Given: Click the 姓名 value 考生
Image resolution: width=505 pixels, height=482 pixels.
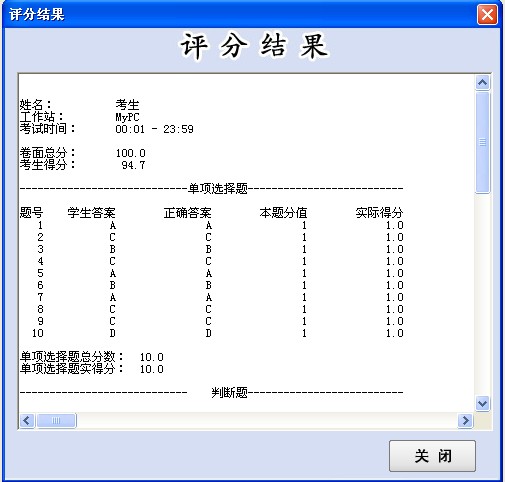Looking at the screenshot, I should [127, 105].
